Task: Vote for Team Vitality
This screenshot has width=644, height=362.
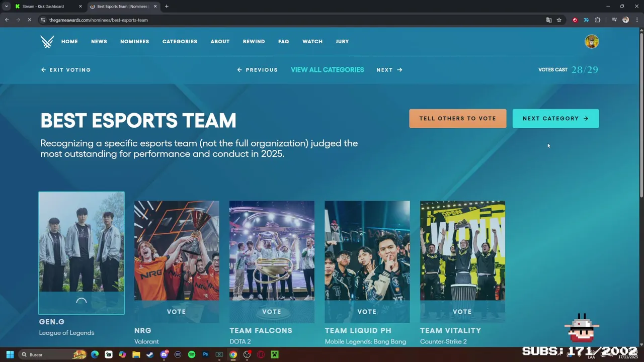Action: coord(462,312)
